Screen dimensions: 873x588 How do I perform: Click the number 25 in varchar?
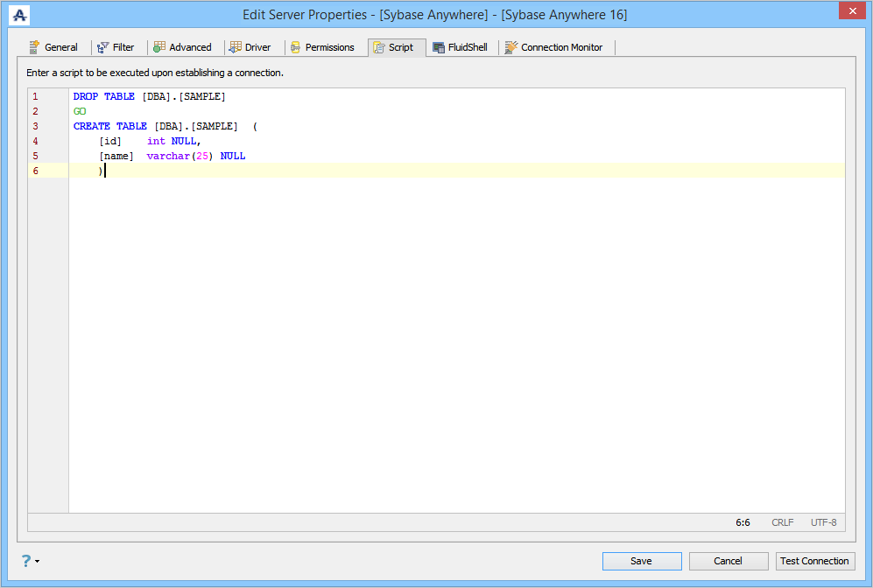[x=202, y=157]
